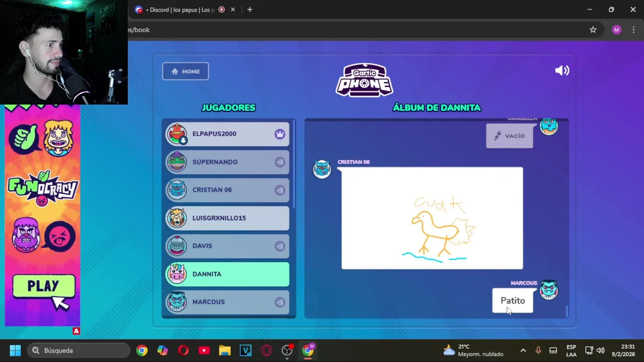Image resolution: width=644 pixels, height=362 pixels.
Task: Mute the game sound via speaker icon
Action: [561, 71]
